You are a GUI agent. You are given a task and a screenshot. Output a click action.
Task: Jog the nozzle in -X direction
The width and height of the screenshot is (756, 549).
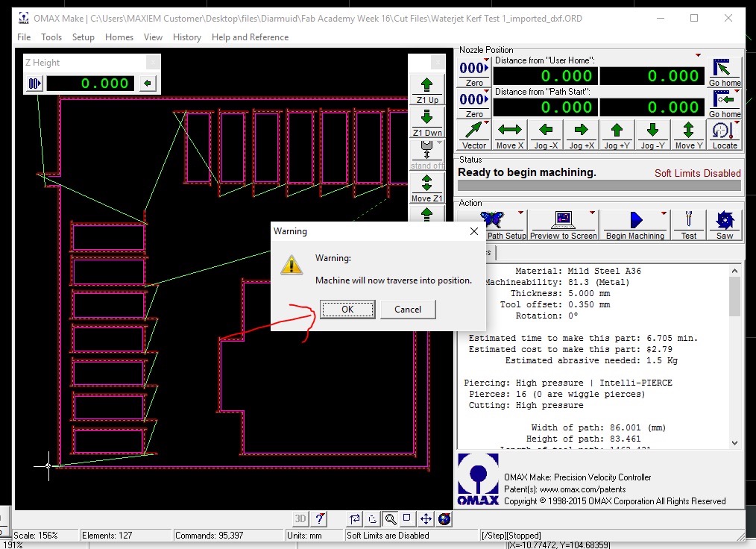tap(545, 136)
